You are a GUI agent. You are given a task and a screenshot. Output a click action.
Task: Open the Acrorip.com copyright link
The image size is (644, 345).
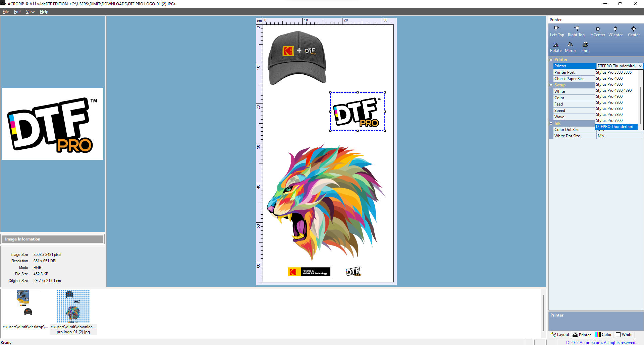(601, 342)
